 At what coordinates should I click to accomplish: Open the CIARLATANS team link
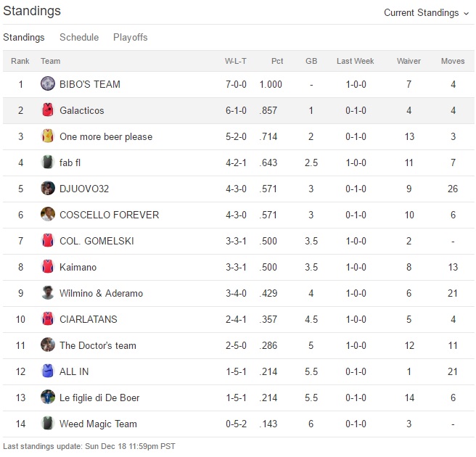[x=89, y=319]
